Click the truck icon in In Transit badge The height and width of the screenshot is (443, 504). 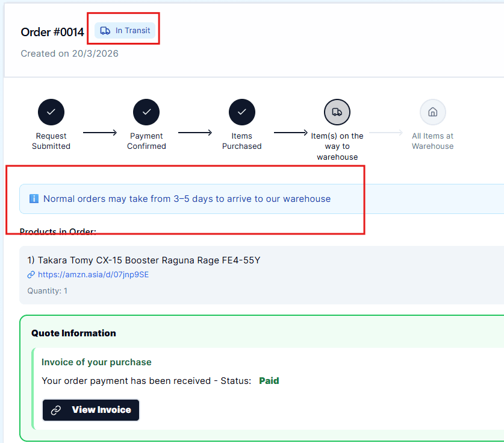[105, 31]
